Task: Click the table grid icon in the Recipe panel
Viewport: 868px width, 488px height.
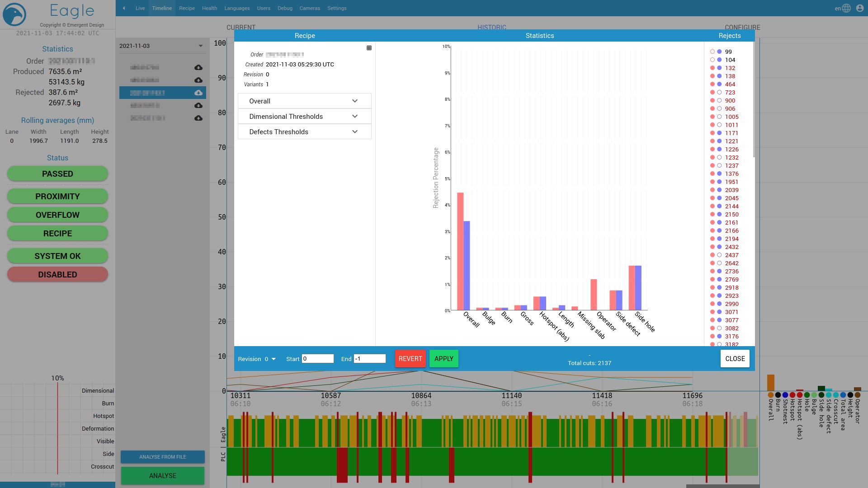Action: click(x=369, y=47)
